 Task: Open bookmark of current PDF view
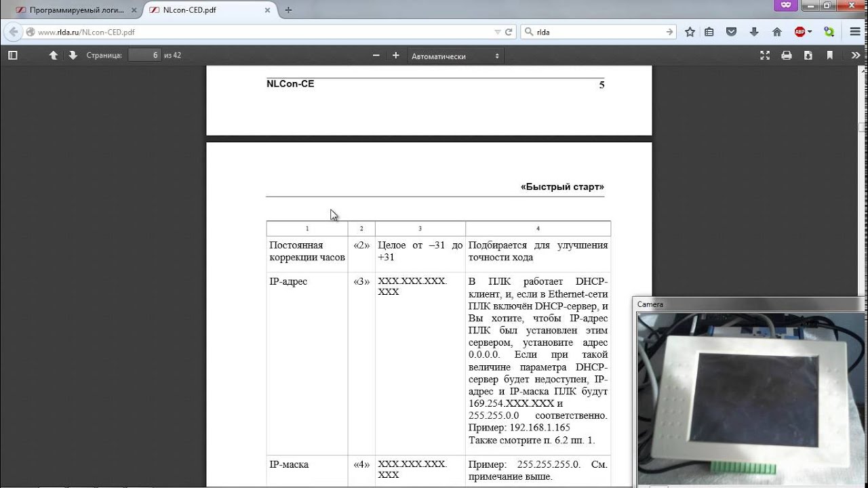tap(829, 56)
